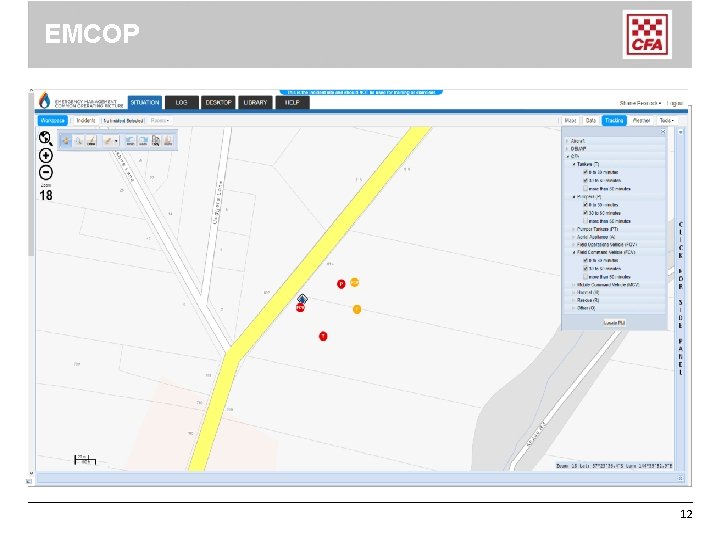The image size is (720, 540).
Task: Toggle Tankers 0 to 30 minutes checkbox
Action: [585, 172]
